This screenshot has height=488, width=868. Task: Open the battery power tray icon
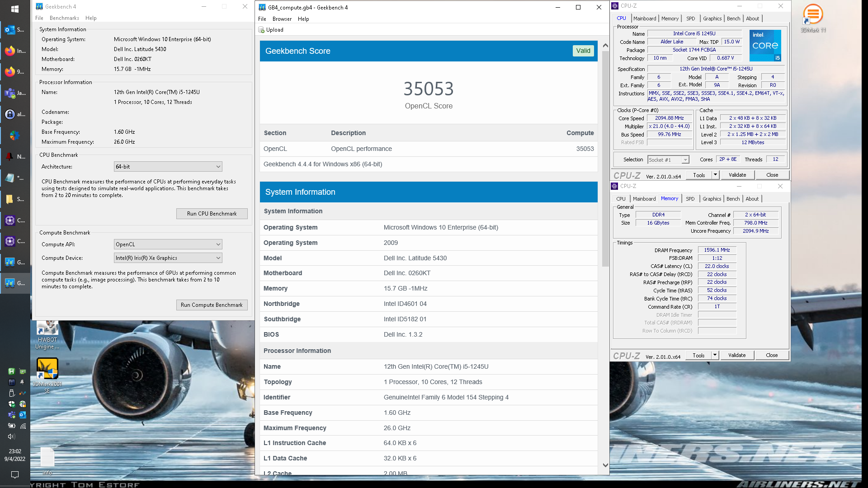11,426
